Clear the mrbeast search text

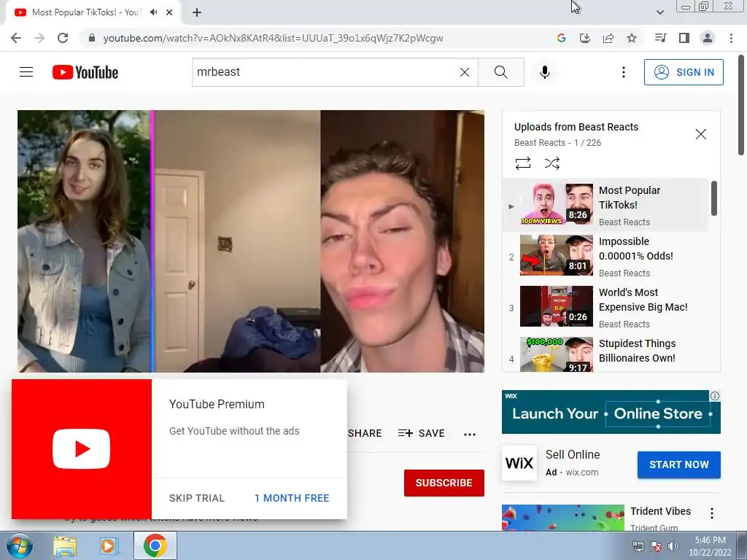coord(465,72)
